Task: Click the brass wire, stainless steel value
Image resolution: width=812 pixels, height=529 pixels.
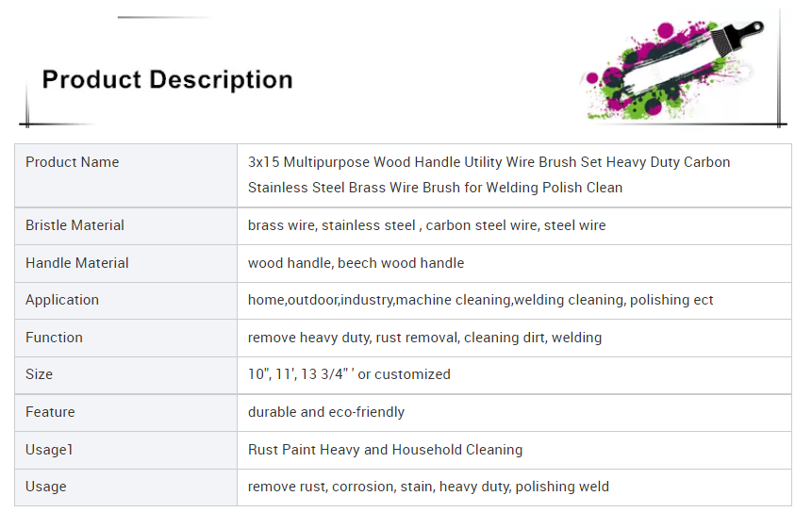Action: (426, 225)
